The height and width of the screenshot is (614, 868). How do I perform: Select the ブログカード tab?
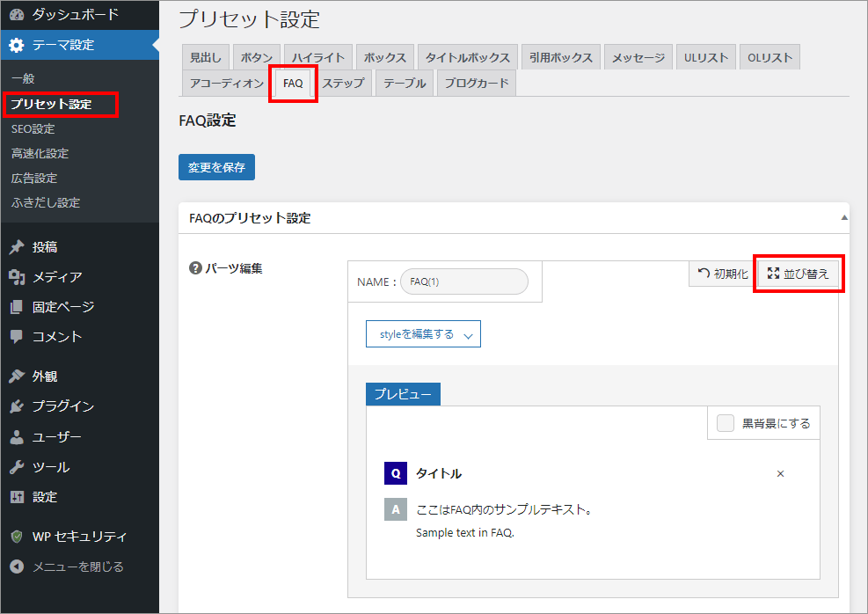click(476, 84)
